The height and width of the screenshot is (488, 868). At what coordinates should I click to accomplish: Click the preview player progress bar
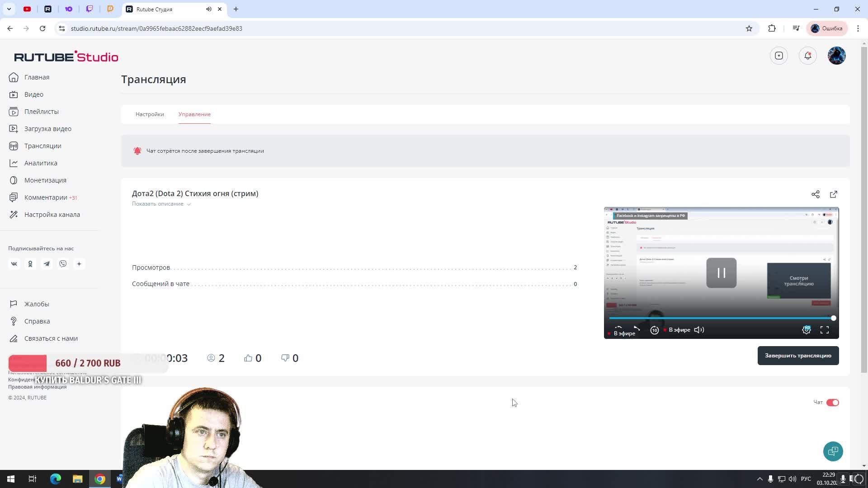(721, 318)
